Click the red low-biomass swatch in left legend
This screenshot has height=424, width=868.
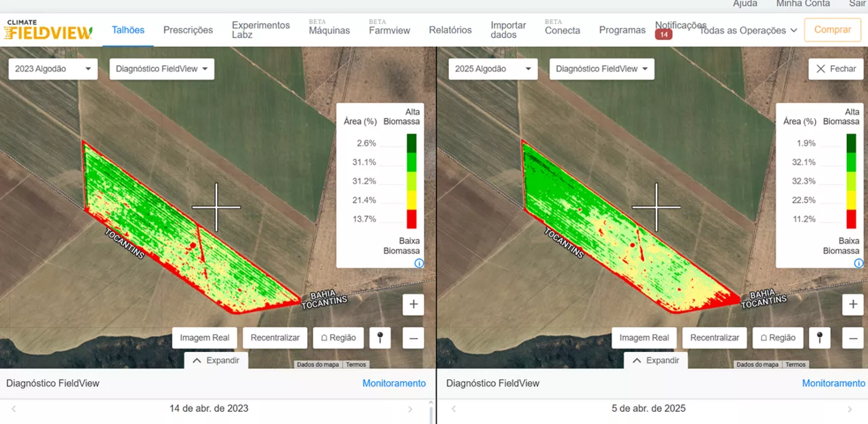[412, 219]
